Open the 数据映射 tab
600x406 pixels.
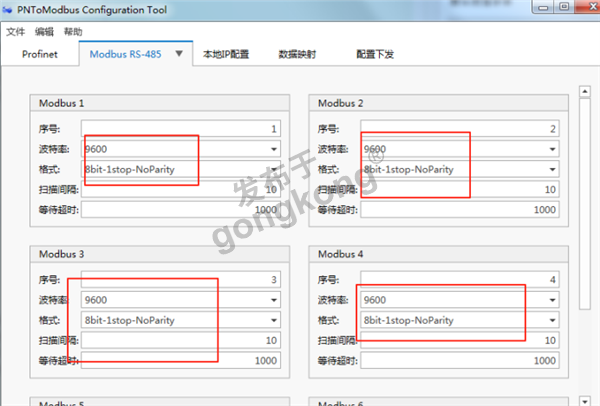[297, 54]
